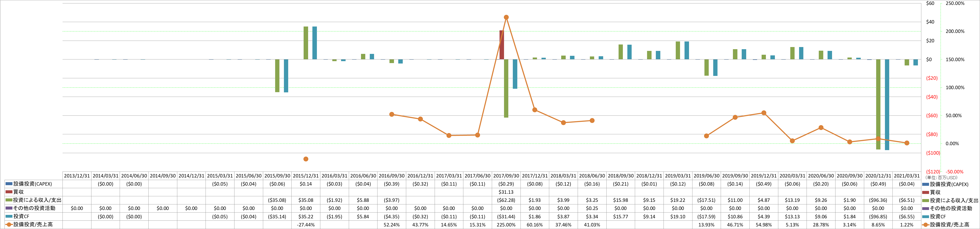Click the red 買収 bar at 2017/09/30
The height and width of the screenshot is (229, 980).
(502, 45)
